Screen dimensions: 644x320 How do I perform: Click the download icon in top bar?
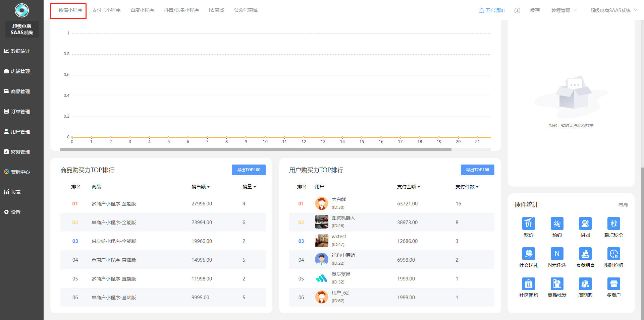[x=517, y=10]
